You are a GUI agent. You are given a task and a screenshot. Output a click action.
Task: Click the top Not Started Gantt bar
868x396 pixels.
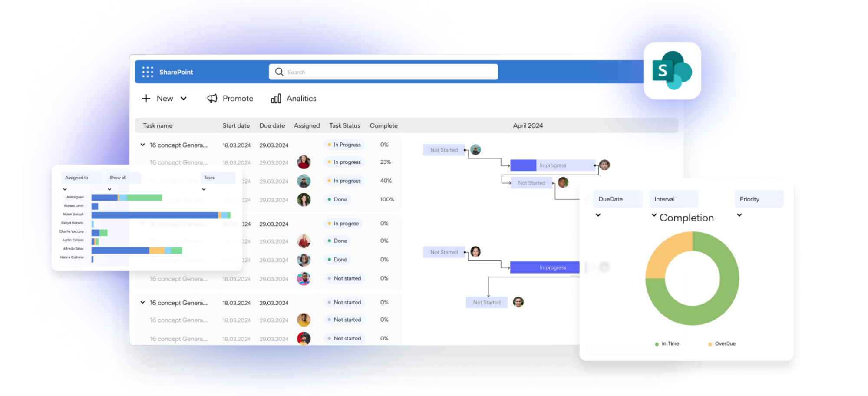click(444, 150)
